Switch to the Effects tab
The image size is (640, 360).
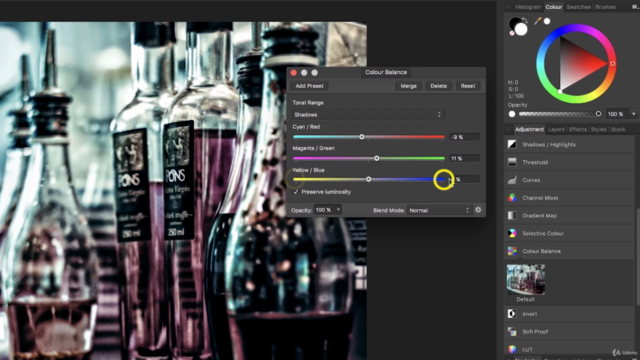(x=578, y=129)
